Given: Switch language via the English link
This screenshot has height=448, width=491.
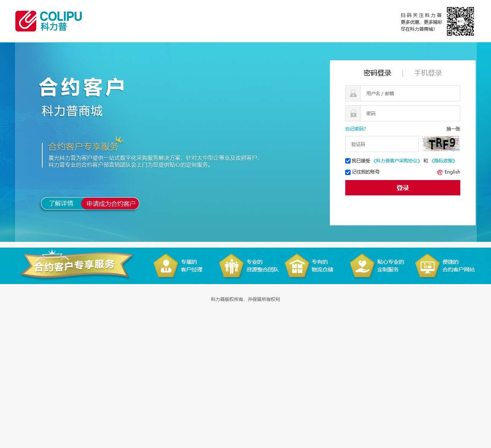Looking at the screenshot, I should pyautogui.click(x=452, y=172).
